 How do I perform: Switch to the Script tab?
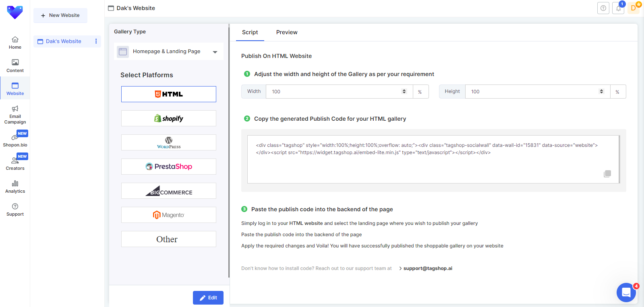[x=250, y=32]
